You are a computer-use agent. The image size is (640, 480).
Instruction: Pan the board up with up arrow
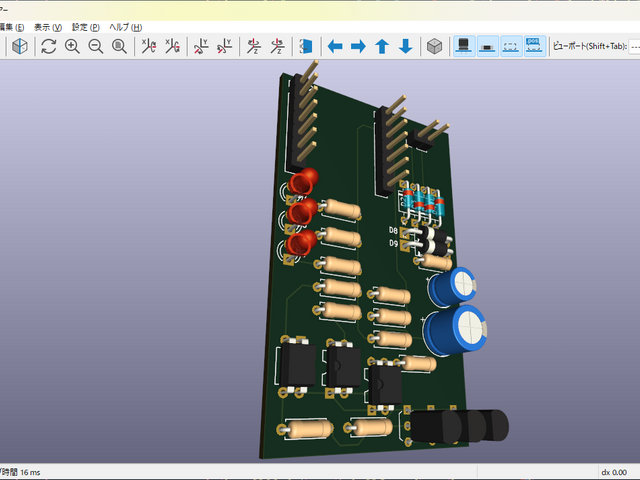(x=382, y=46)
